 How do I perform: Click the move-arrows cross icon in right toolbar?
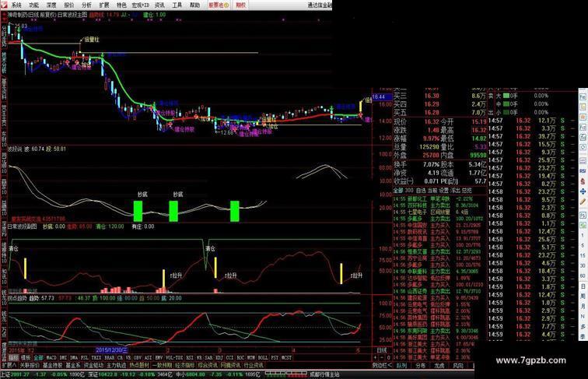coord(583,191)
